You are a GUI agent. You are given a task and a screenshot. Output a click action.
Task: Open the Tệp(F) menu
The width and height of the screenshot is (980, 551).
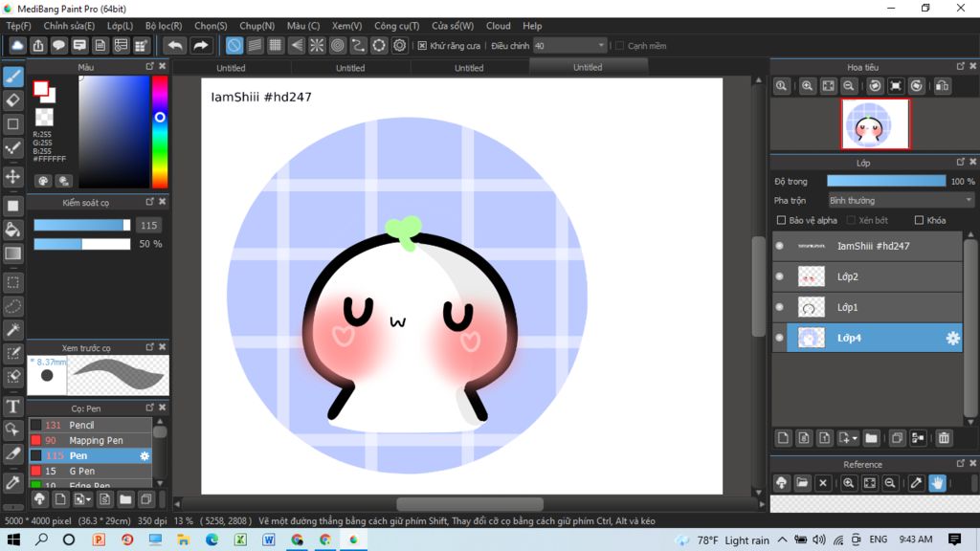tap(19, 26)
